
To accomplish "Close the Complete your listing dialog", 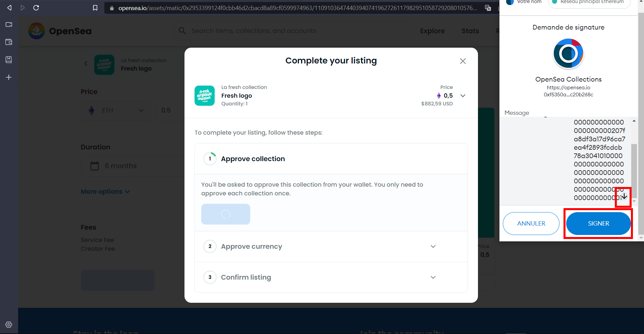I will click(463, 61).
